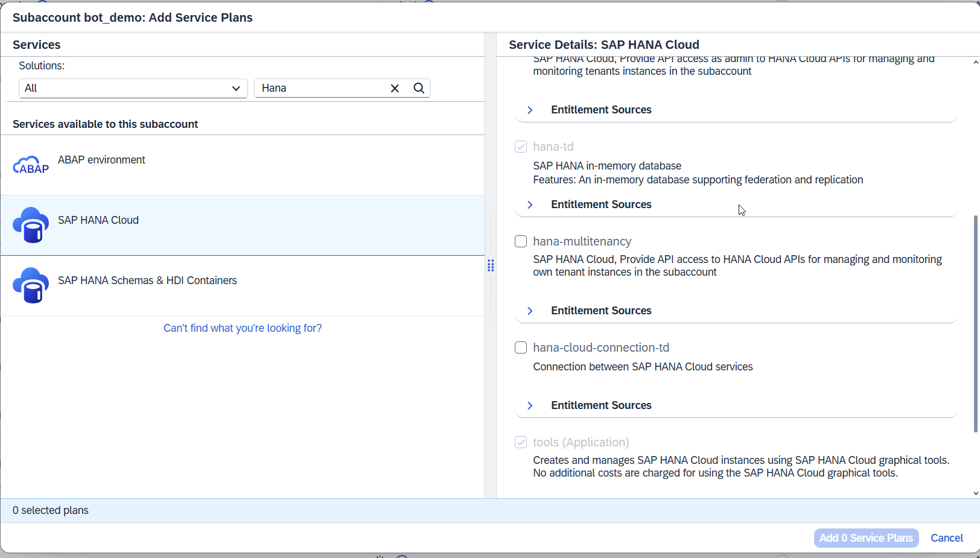Cancel the Add Service Plans dialog
980x558 pixels.
click(x=947, y=538)
